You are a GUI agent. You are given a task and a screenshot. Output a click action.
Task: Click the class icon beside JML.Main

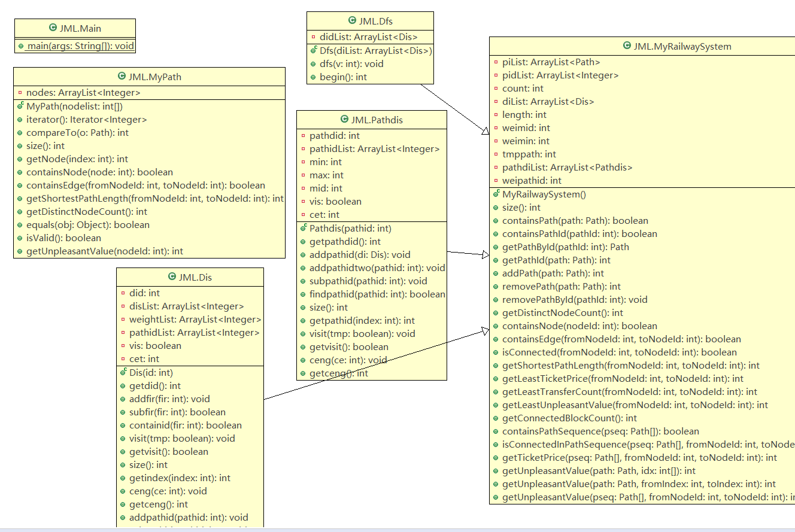pos(53,28)
